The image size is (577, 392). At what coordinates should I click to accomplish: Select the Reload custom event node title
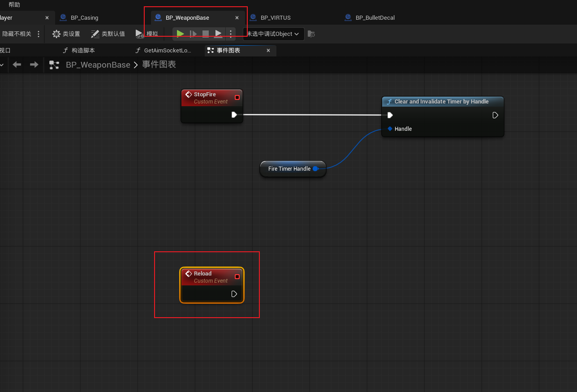point(202,274)
